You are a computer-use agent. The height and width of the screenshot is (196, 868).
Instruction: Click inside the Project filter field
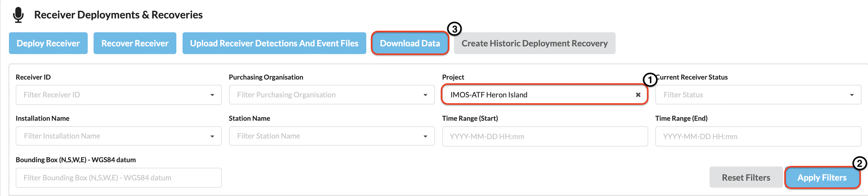(539, 95)
